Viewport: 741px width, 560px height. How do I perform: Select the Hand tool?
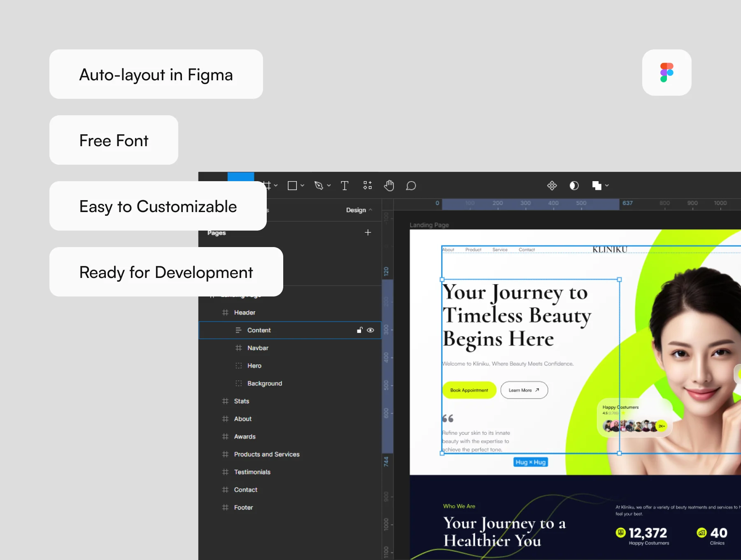pos(389,186)
